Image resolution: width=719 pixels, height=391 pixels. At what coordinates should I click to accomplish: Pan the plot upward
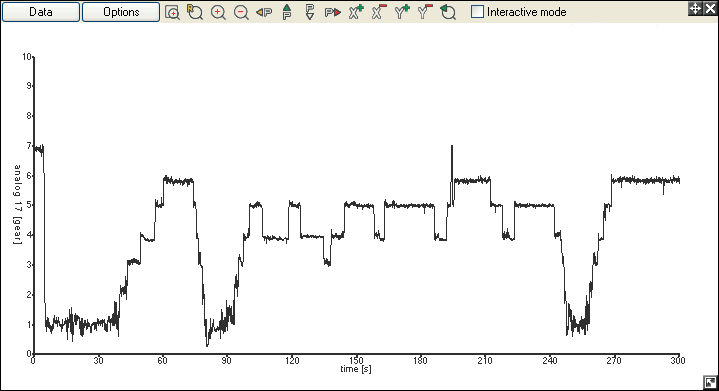pyautogui.click(x=287, y=12)
